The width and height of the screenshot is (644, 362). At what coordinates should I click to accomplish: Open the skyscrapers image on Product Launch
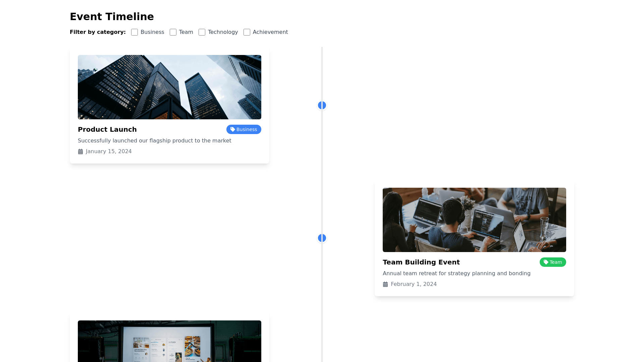tap(169, 87)
